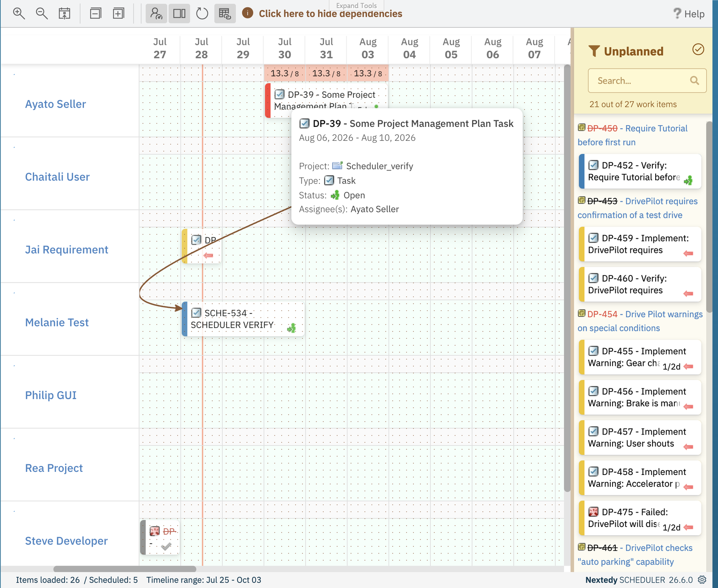Select DP-456 Implement Warning Brake card
The width and height of the screenshot is (718, 588).
point(640,397)
